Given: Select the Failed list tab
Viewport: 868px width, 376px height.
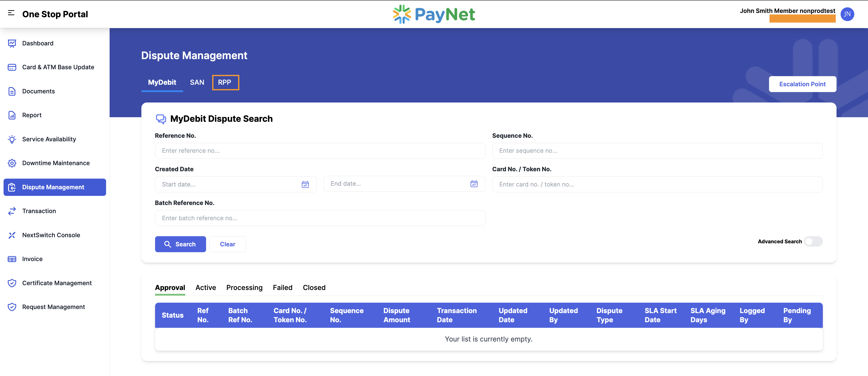Looking at the screenshot, I should click(x=282, y=288).
